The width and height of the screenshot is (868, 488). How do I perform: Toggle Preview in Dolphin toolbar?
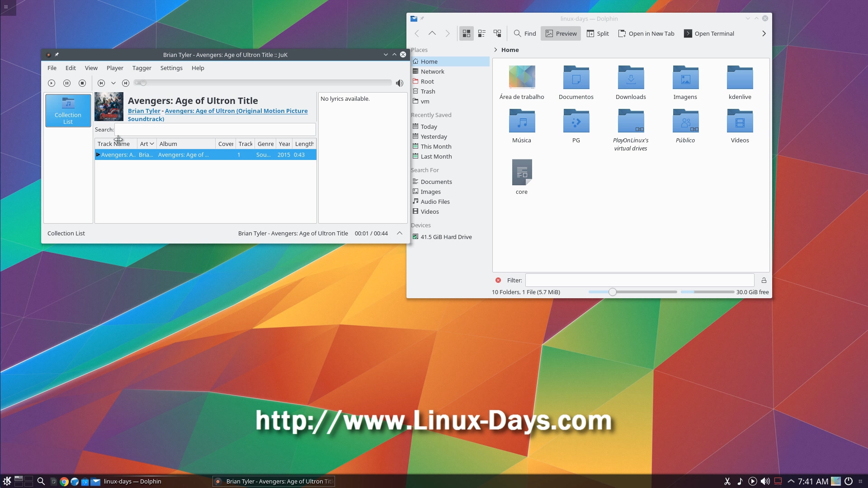pos(561,34)
